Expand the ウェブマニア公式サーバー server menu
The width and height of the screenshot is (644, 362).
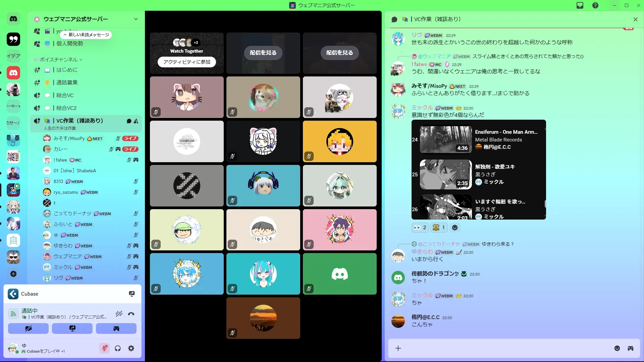pyautogui.click(x=136, y=19)
